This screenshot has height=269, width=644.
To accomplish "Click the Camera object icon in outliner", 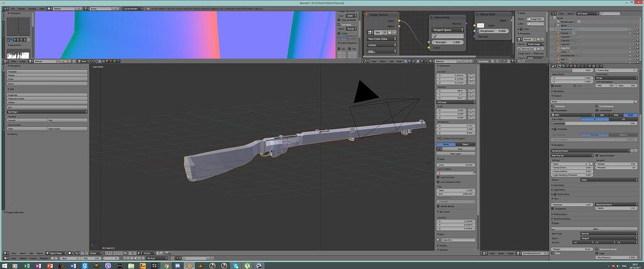I will tap(558, 33).
